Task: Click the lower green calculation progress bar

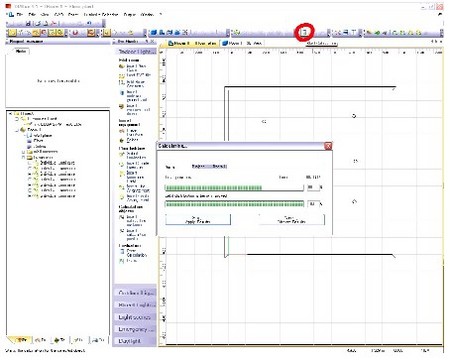Action: 234,204
